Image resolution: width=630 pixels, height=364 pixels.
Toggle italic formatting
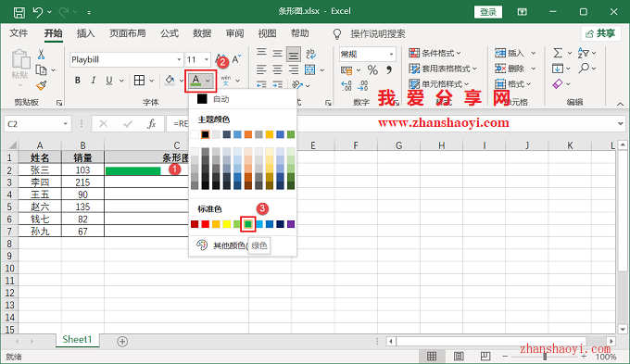click(94, 81)
